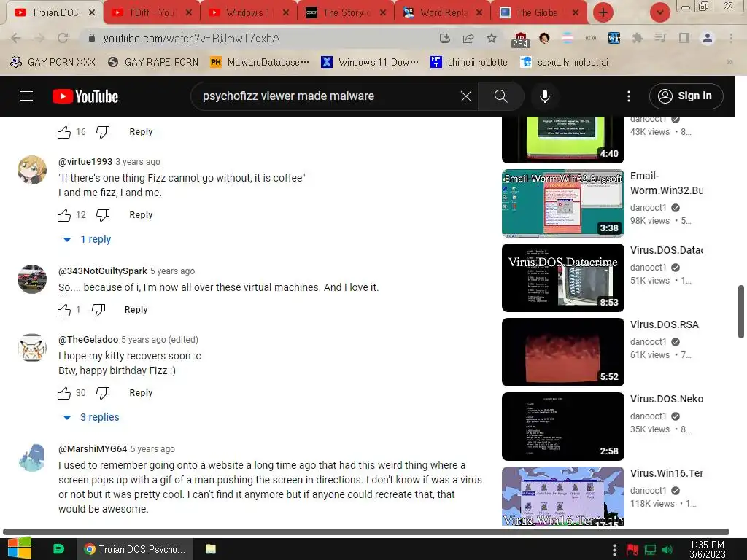This screenshot has height=560, width=747.
Task: Select Chrome Trojan.DOS.Psycho taskbar item
Action: click(x=134, y=549)
